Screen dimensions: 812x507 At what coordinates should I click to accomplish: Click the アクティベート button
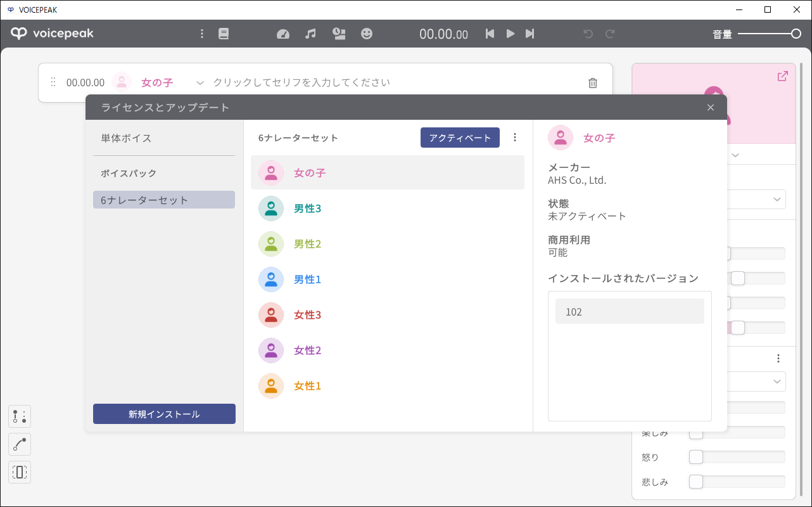tap(460, 138)
